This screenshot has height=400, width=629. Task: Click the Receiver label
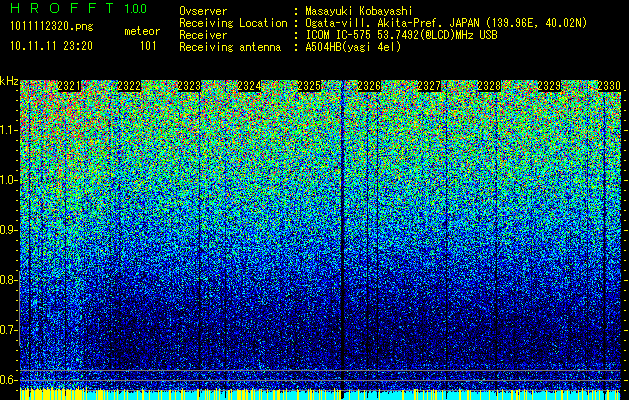[203, 35]
